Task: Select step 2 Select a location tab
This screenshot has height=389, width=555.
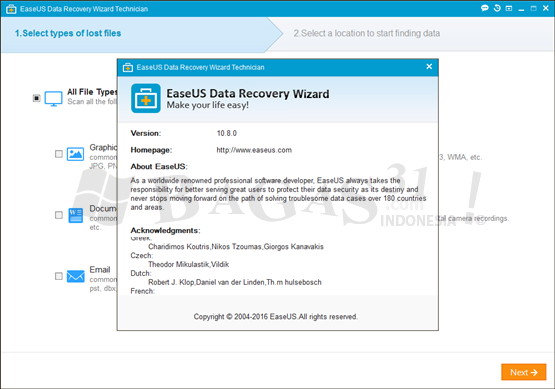Action: pyautogui.click(x=367, y=33)
